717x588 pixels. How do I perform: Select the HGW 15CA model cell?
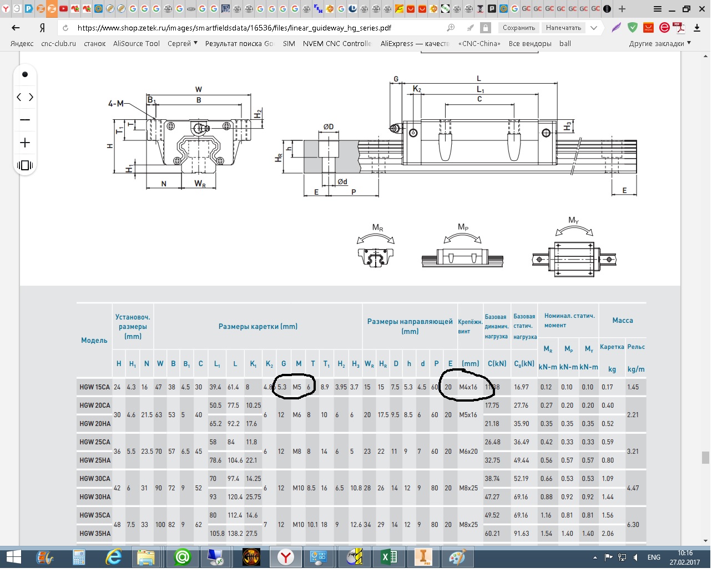[x=94, y=387]
